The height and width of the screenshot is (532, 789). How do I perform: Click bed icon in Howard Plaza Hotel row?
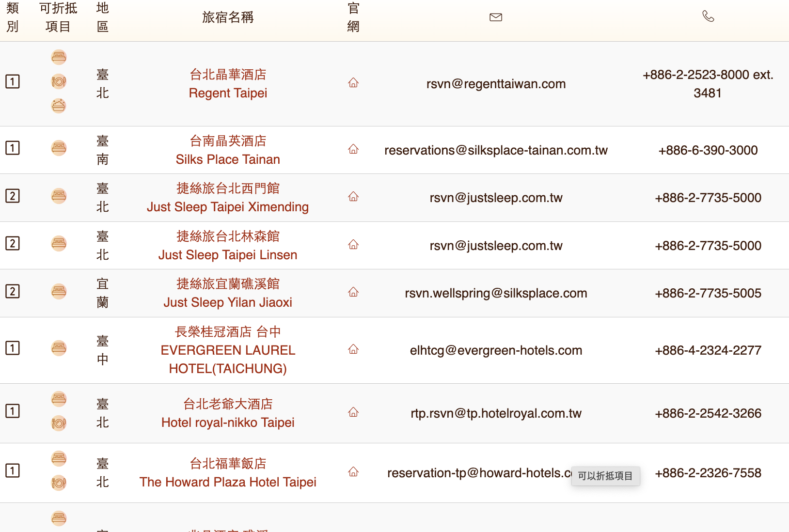point(59,458)
